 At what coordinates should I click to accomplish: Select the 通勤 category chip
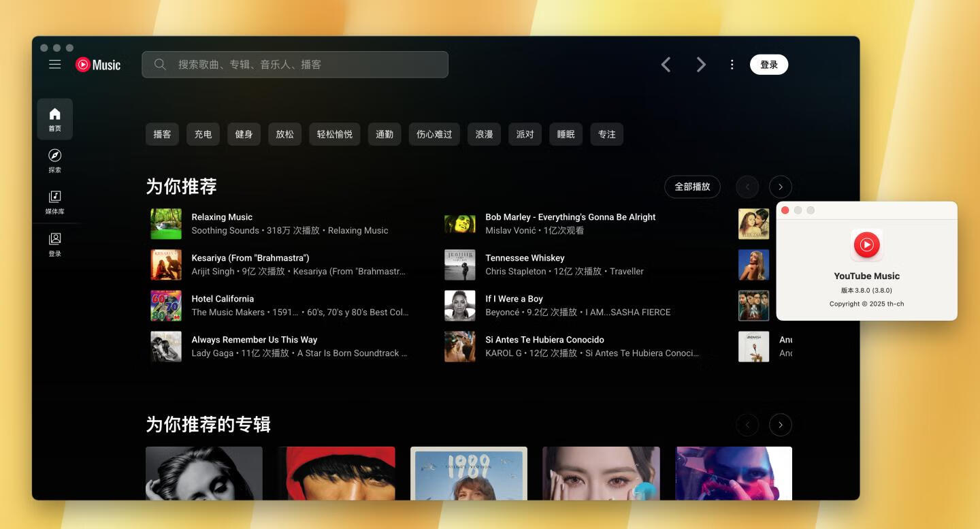[x=385, y=134]
